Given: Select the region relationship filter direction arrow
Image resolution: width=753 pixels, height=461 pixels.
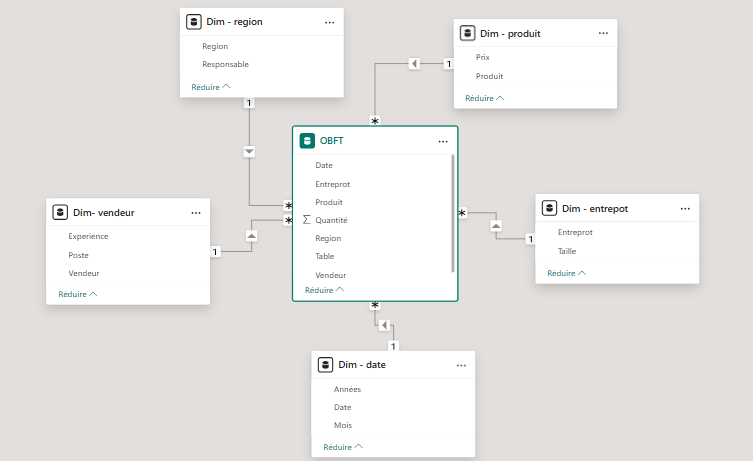Looking at the screenshot, I should [x=249, y=151].
